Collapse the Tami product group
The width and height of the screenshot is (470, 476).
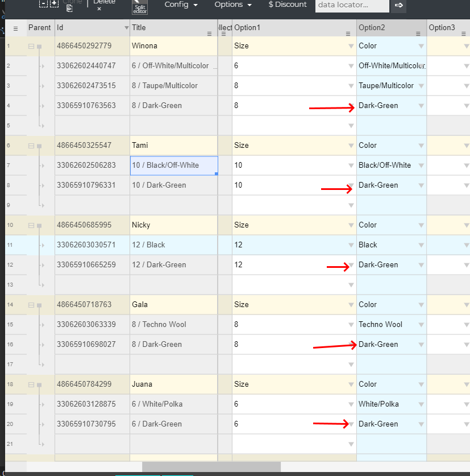point(32,146)
